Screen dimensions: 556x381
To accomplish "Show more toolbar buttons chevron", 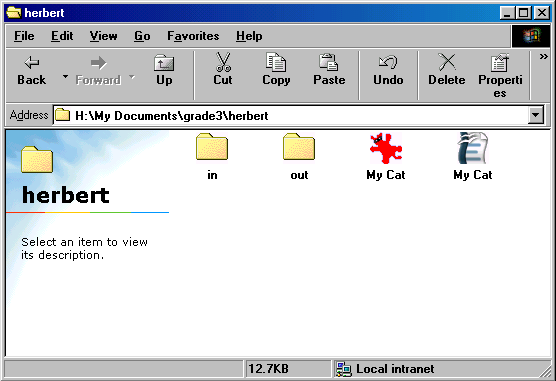I will (x=543, y=57).
